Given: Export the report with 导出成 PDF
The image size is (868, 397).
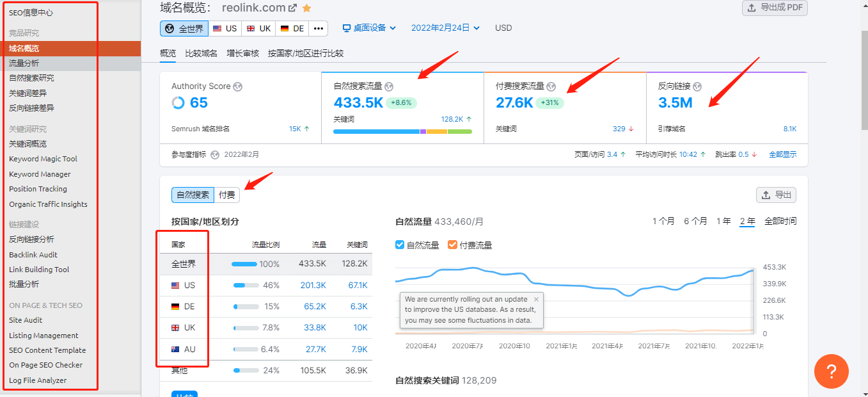Looking at the screenshot, I should (775, 8).
